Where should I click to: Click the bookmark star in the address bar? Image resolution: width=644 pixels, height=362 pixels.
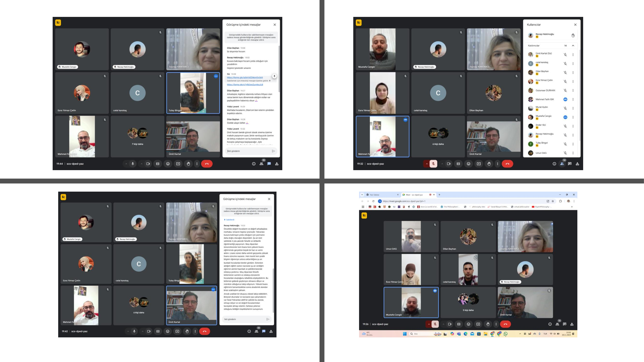point(553,201)
